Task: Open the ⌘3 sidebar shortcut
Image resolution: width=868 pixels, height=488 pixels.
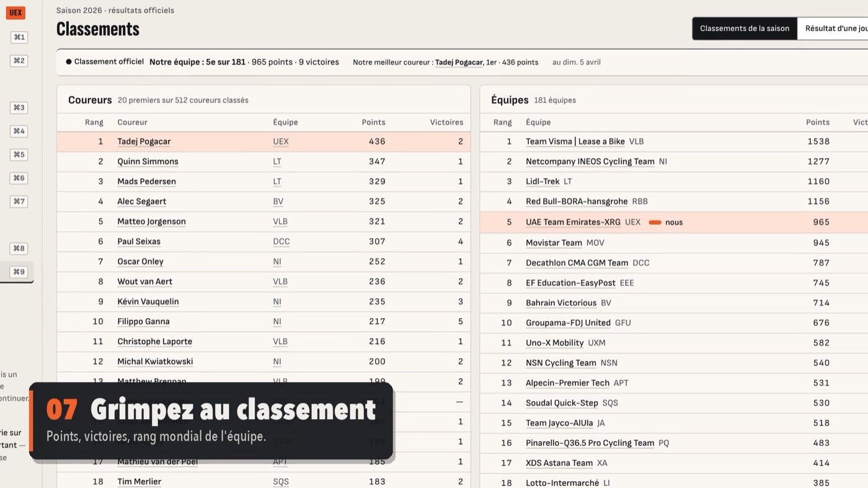Action: pos(19,108)
